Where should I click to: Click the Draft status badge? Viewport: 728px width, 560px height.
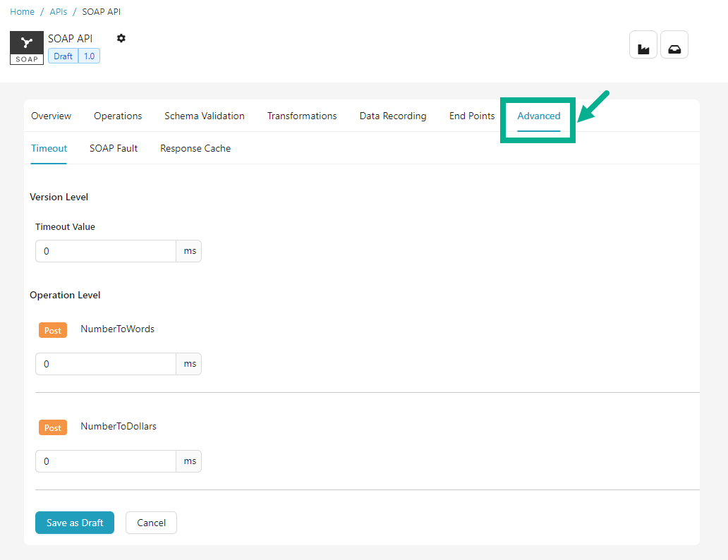(x=63, y=56)
